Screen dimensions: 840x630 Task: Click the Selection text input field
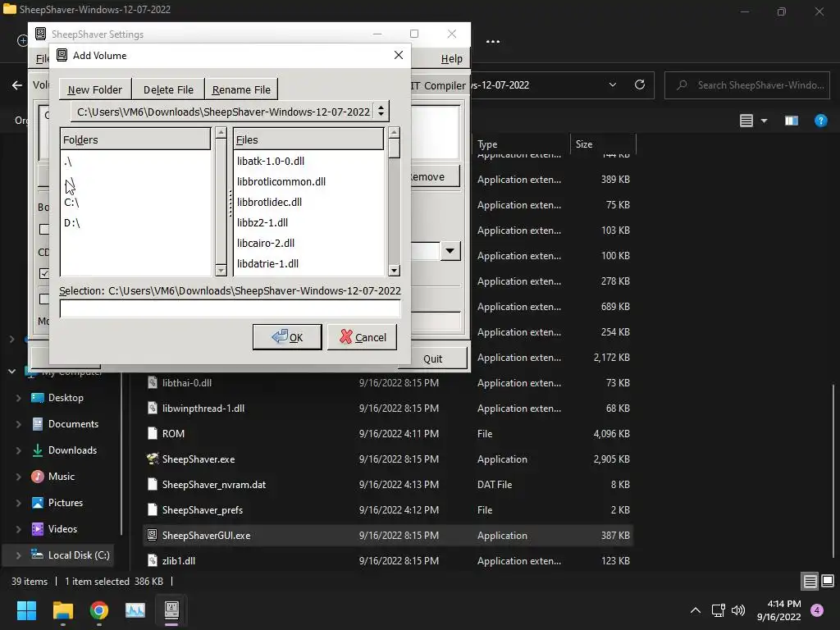pos(230,308)
